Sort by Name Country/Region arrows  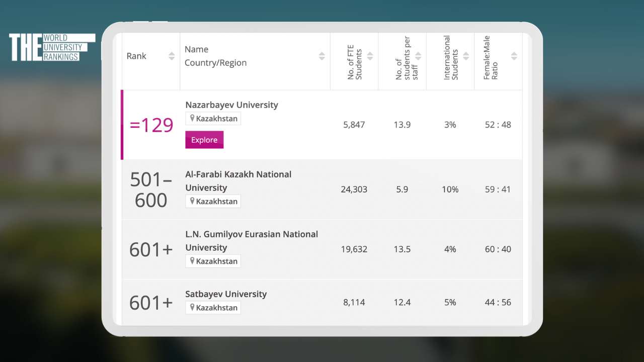(321, 56)
